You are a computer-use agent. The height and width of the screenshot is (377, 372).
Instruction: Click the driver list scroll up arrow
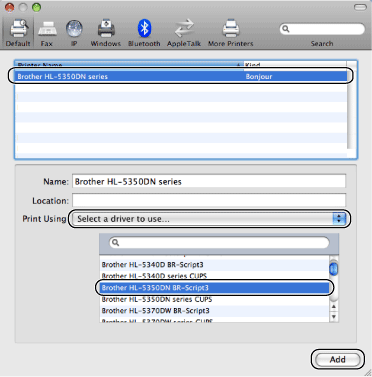[334, 307]
